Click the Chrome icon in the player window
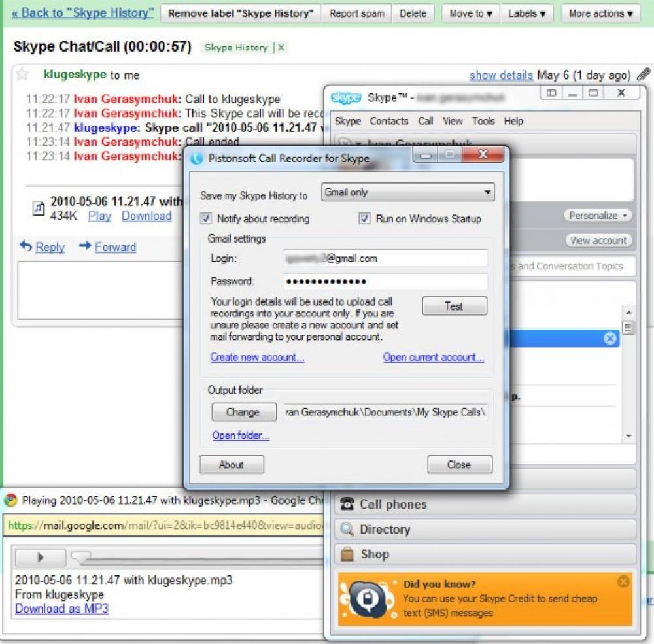Image resolution: width=654 pixels, height=644 pixels. point(12,500)
